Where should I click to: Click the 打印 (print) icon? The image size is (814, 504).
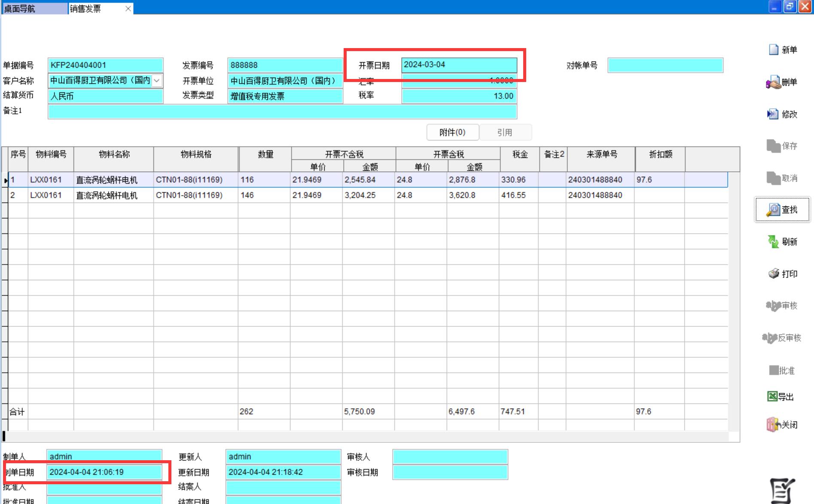click(774, 273)
